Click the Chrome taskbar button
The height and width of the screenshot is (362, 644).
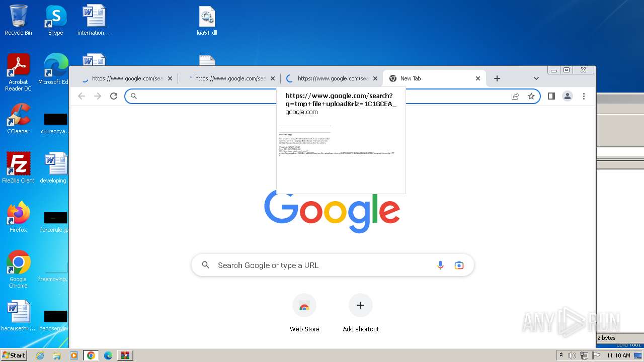[91, 355]
